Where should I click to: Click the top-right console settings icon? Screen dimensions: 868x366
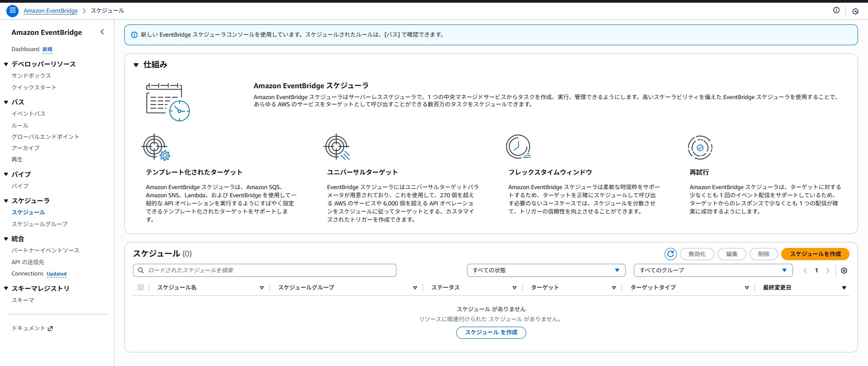tap(855, 11)
